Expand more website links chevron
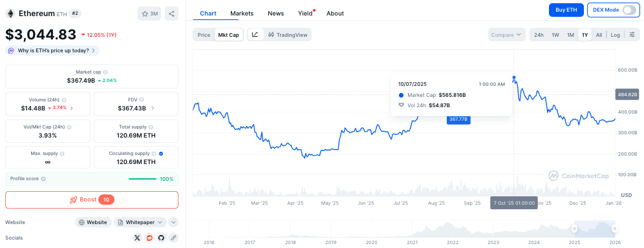 point(173,222)
